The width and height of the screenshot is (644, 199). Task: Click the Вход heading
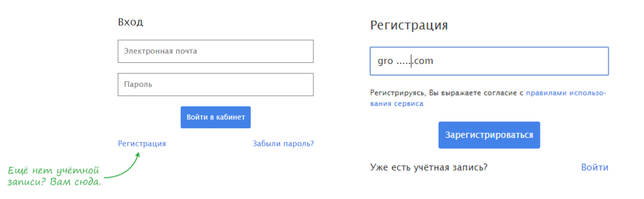[131, 22]
